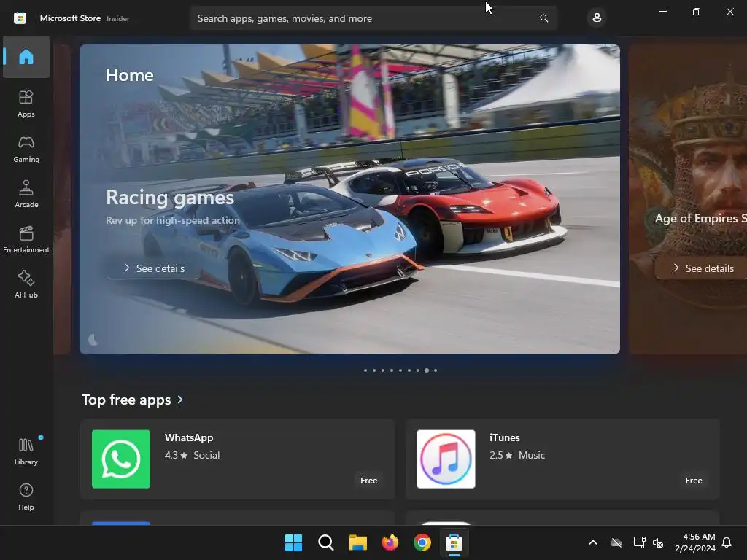Open File Explorer from taskbar

[x=357, y=542]
